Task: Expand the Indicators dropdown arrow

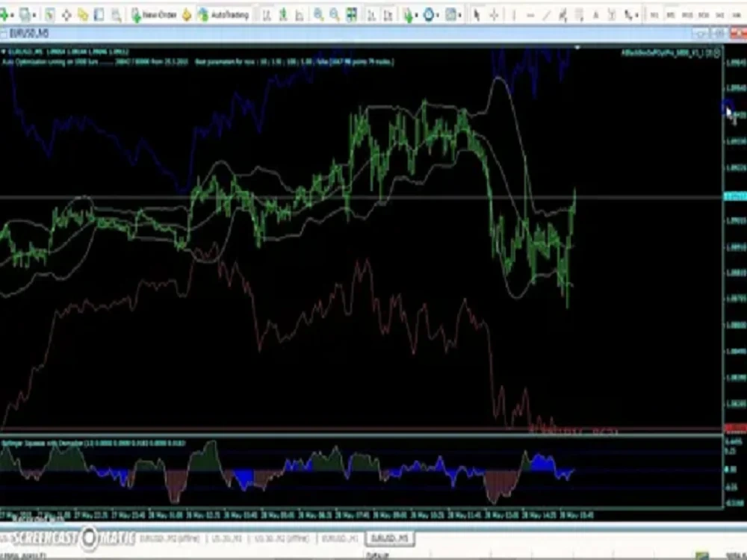Action: 416,15
